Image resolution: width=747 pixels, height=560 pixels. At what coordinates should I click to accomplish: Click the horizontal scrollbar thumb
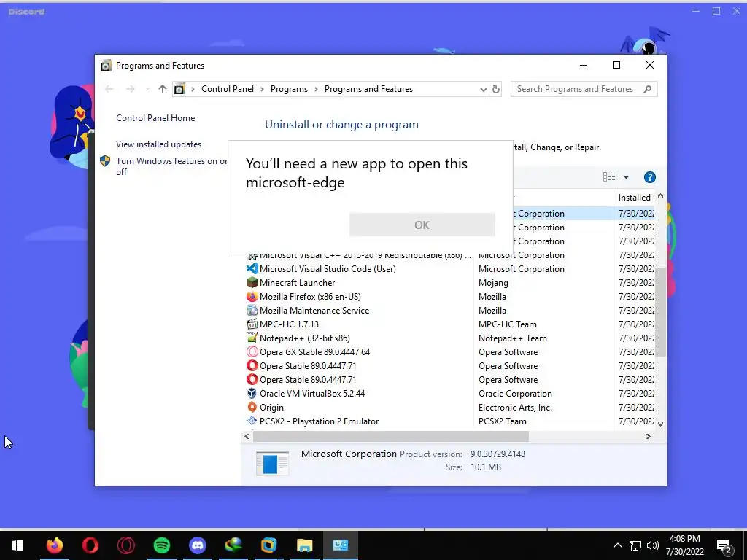click(391, 436)
